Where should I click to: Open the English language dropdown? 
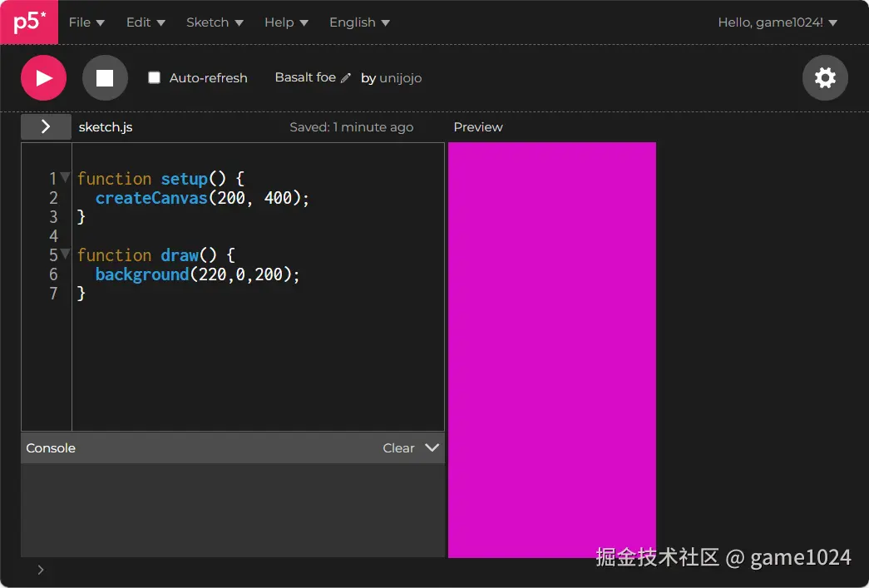pyautogui.click(x=360, y=22)
